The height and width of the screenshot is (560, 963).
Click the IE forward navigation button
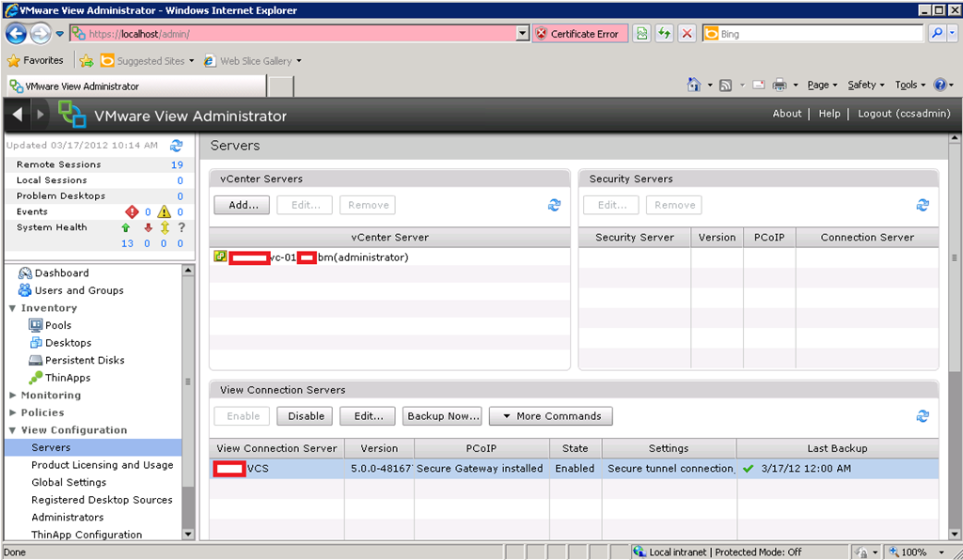coord(40,34)
